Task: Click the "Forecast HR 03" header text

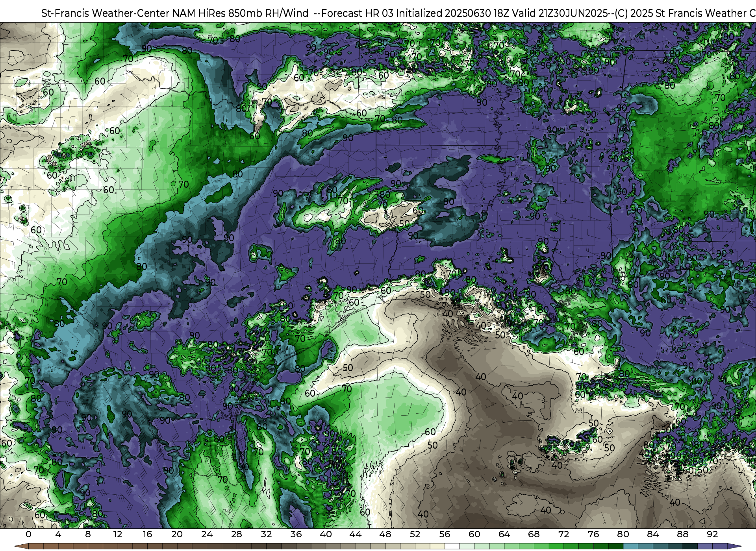Action: click(357, 13)
